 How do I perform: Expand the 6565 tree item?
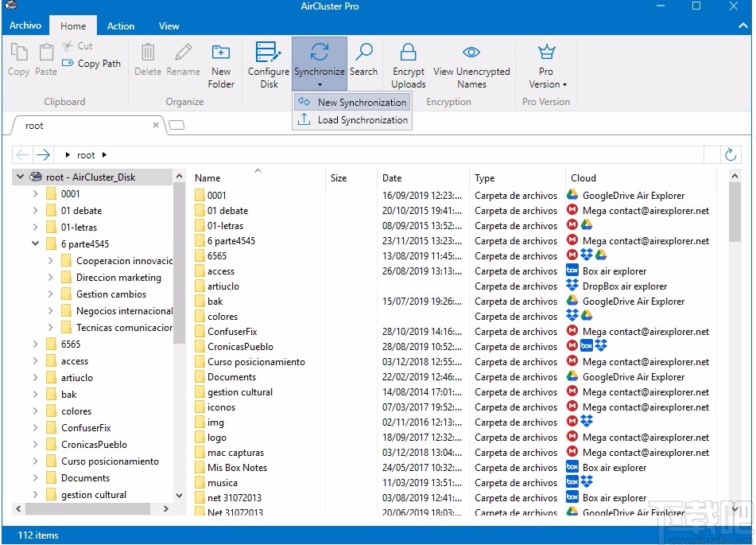(34, 344)
